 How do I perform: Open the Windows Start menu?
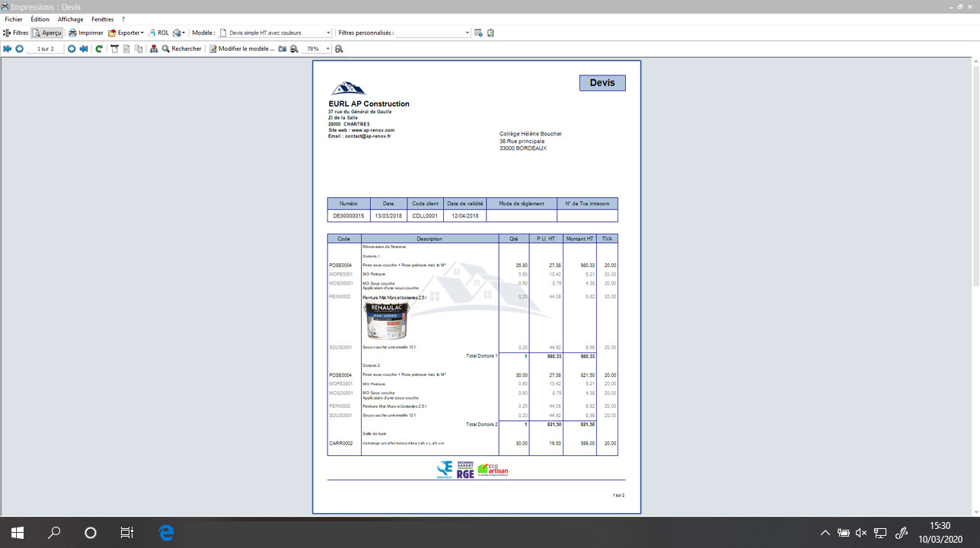[17, 533]
